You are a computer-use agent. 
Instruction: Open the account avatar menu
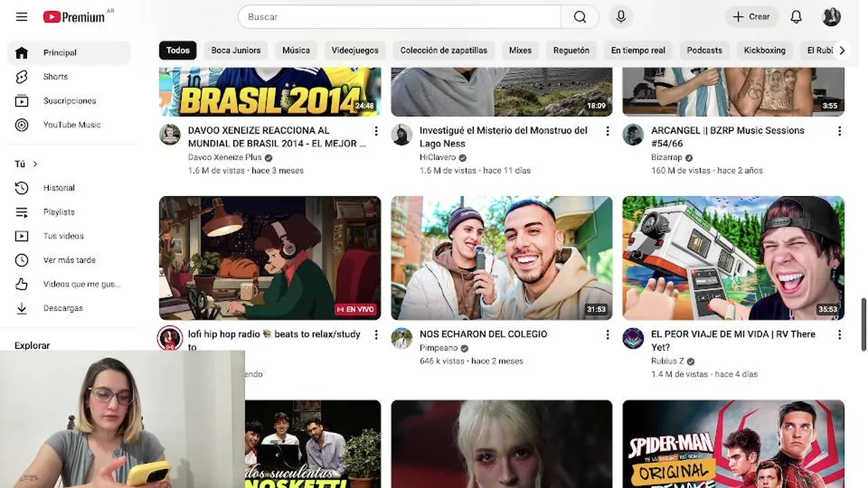(831, 17)
